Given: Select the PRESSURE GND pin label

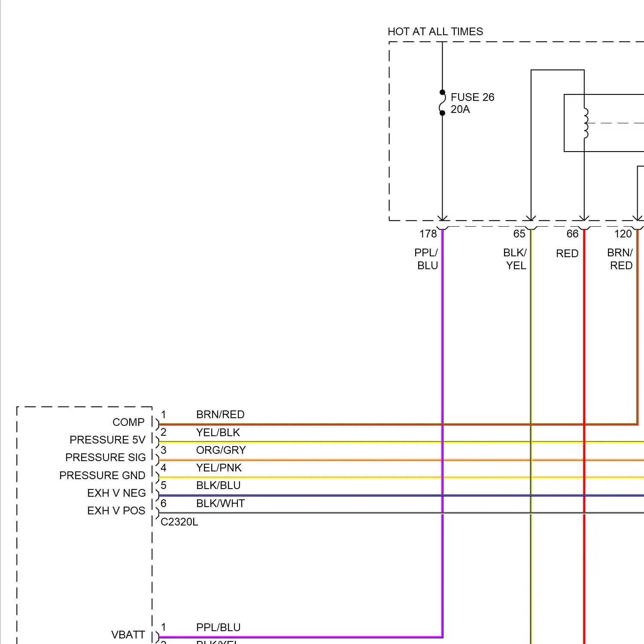Looking at the screenshot, I should pyautogui.click(x=102, y=476).
